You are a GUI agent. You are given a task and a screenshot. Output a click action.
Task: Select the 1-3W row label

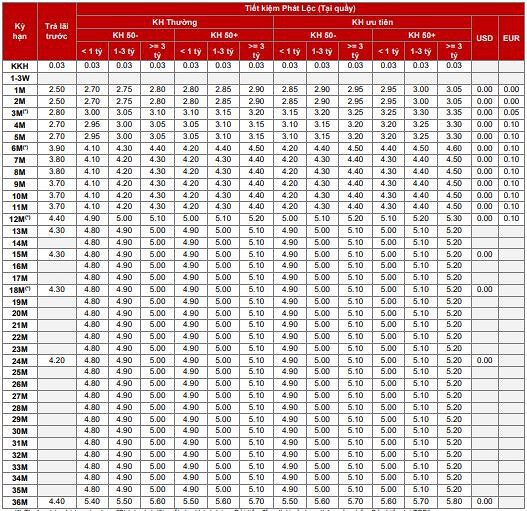point(20,78)
